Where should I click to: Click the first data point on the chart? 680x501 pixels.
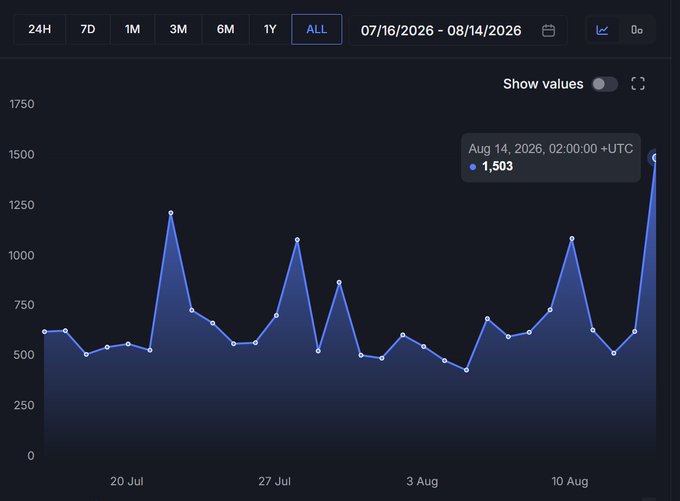click(45, 332)
